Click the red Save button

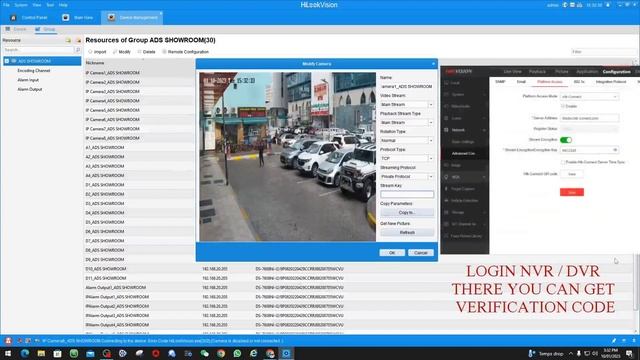(571, 192)
